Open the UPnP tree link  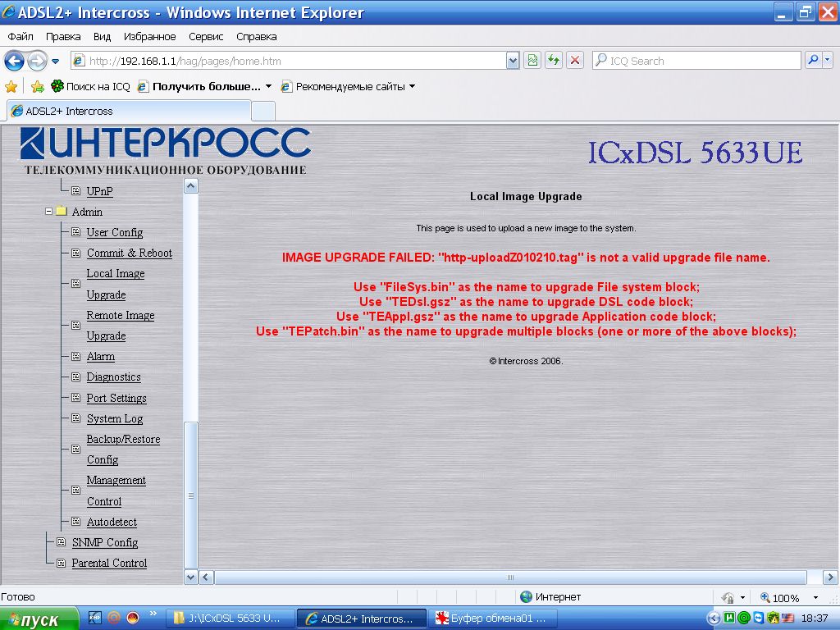[x=99, y=191]
